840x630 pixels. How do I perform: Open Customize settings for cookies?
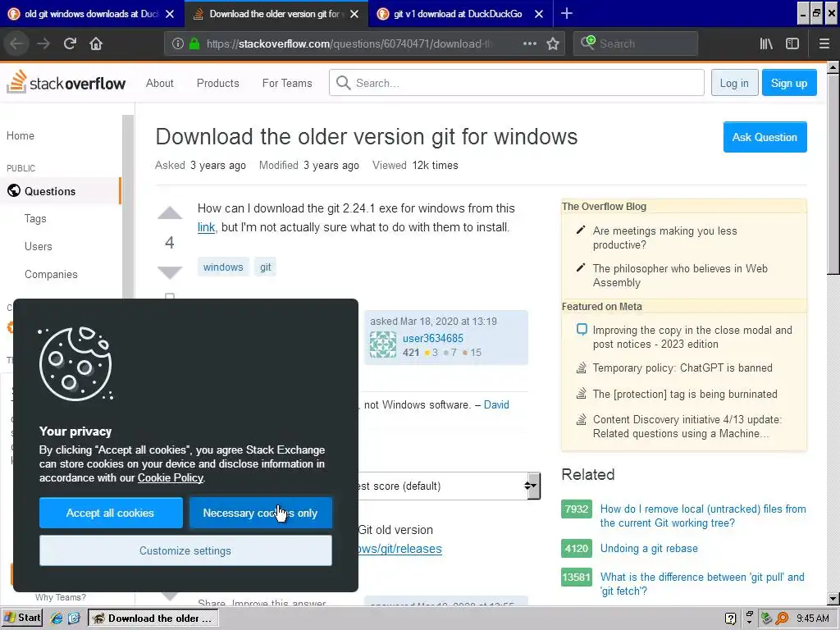(x=185, y=550)
